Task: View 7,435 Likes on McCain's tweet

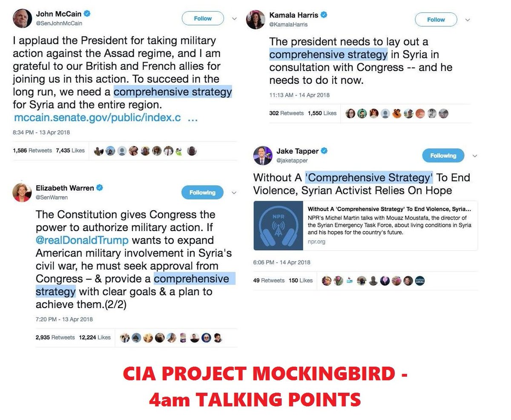Action: pyautogui.click(x=70, y=150)
